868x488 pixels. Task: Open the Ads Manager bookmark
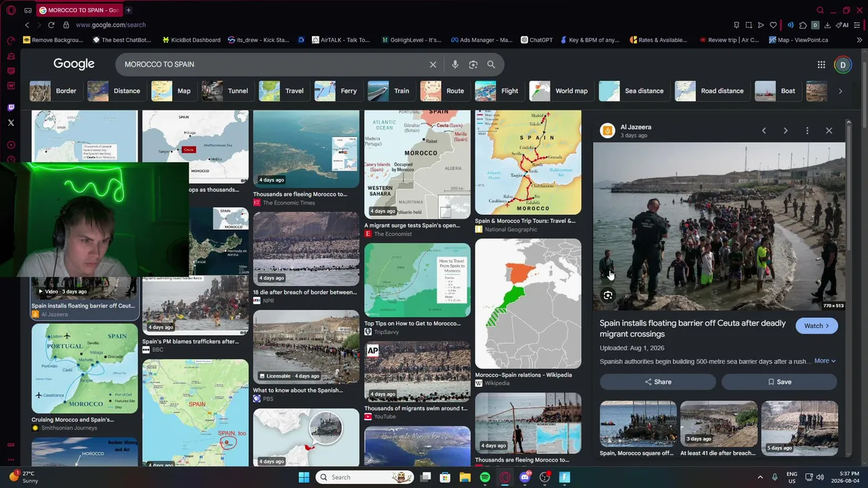tap(481, 40)
